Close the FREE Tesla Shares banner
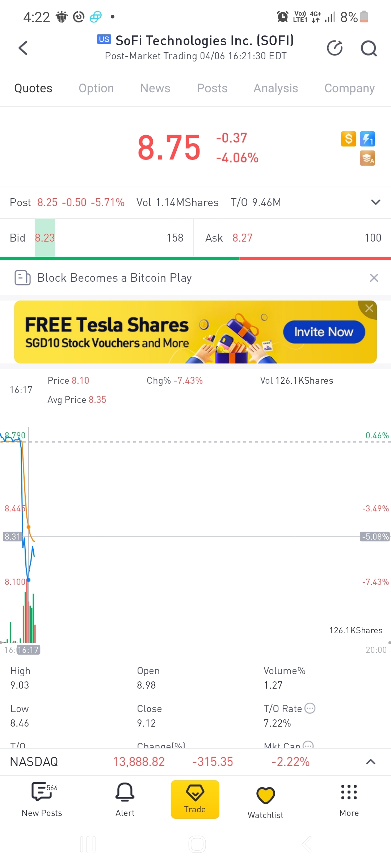This screenshot has width=391, height=868. [369, 308]
